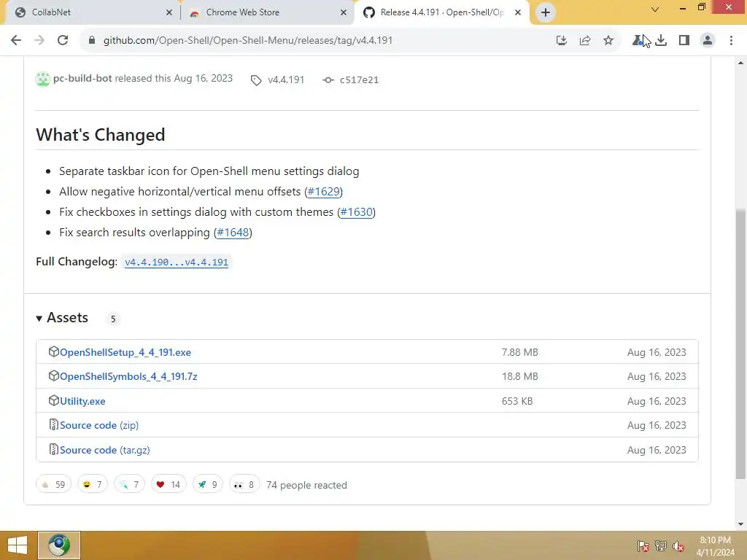Close the Chrome Web Store tab
This screenshot has height=560, width=747.
pos(344,12)
